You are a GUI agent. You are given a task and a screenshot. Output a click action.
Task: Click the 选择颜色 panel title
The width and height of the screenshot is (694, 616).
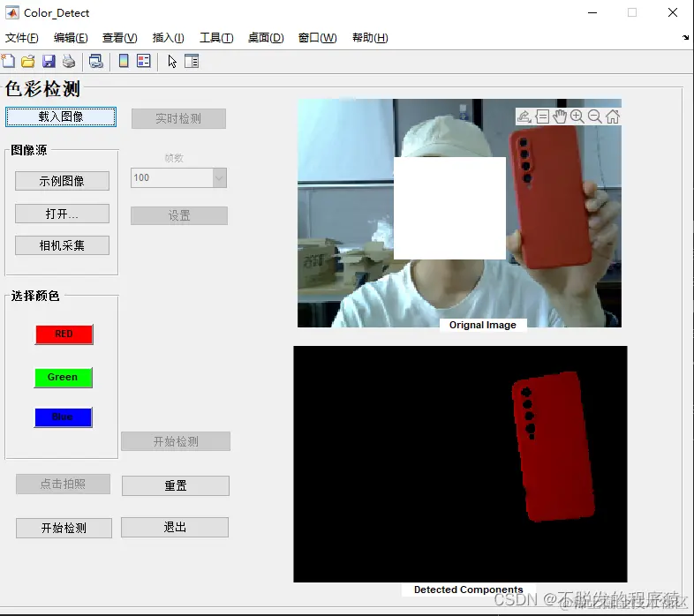coord(35,296)
